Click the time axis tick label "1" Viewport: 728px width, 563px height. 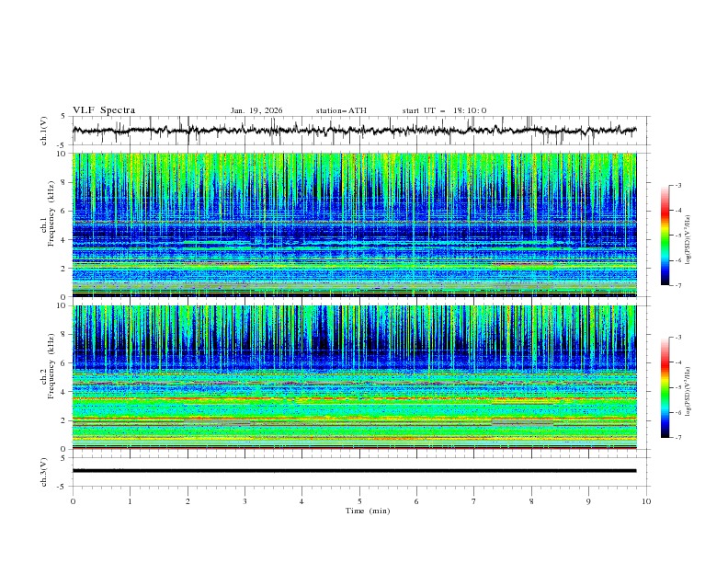130,501
